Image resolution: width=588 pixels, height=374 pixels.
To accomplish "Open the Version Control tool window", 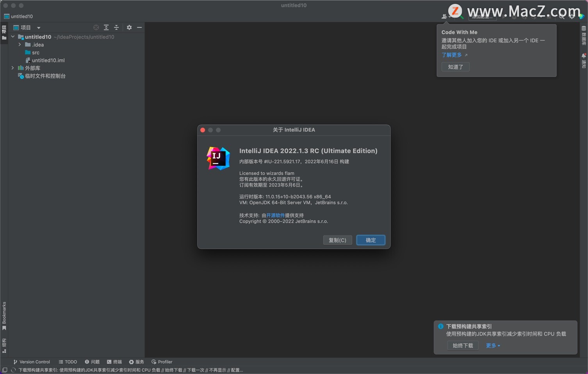I will pyautogui.click(x=32, y=362).
